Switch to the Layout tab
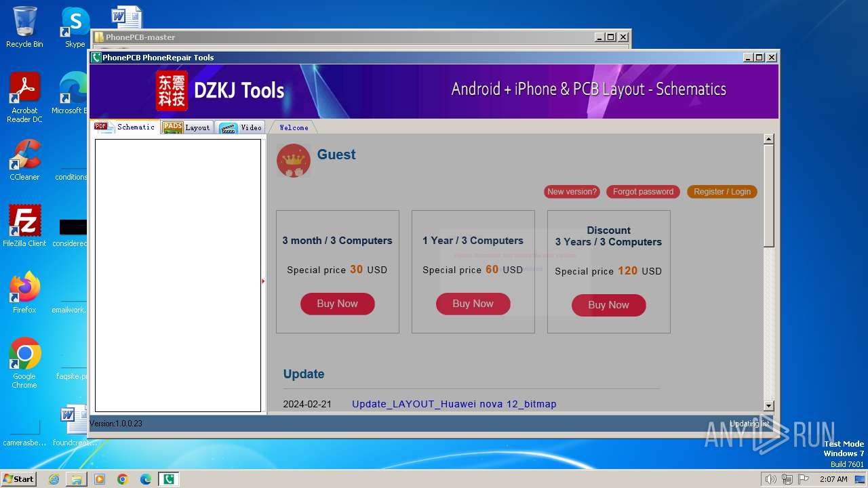This screenshot has width=868, height=488. tap(188, 127)
